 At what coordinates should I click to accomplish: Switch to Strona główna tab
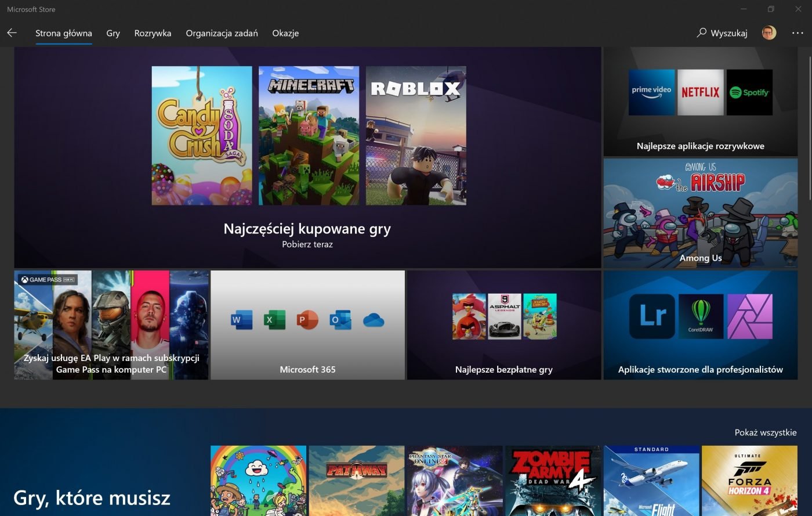(x=64, y=33)
